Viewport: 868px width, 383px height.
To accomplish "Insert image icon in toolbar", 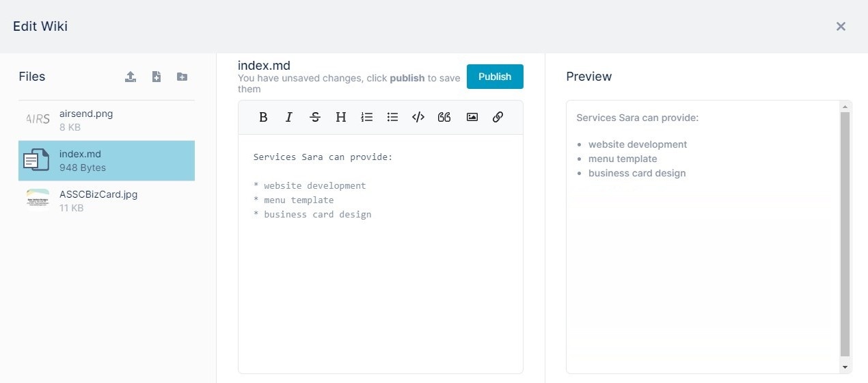I will click(x=472, y=117).
